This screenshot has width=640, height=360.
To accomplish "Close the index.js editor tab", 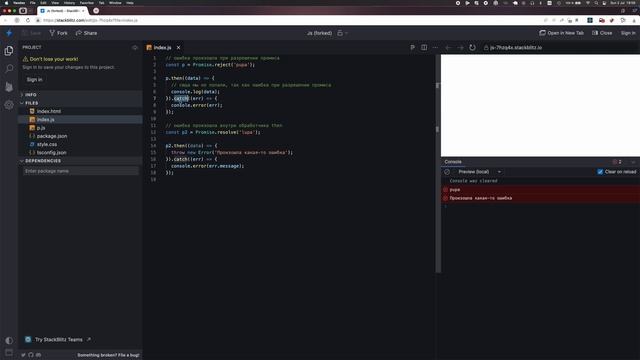I will pyautogui.click(x=178, y=48).
